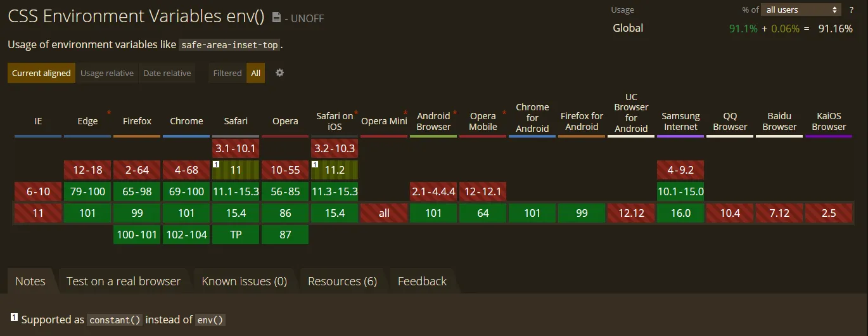Select the Chrome 4-68 cell

pyautogui.click(x=186, y=170)
